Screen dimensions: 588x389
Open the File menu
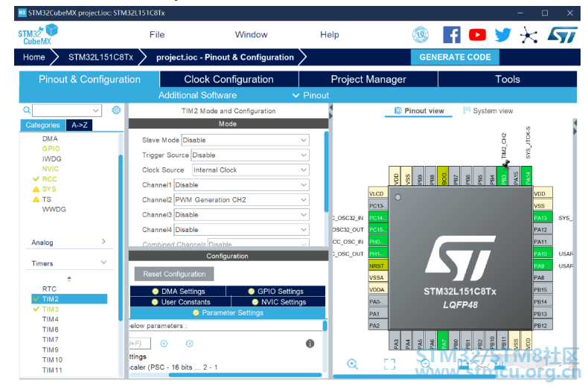click(157, 34)
